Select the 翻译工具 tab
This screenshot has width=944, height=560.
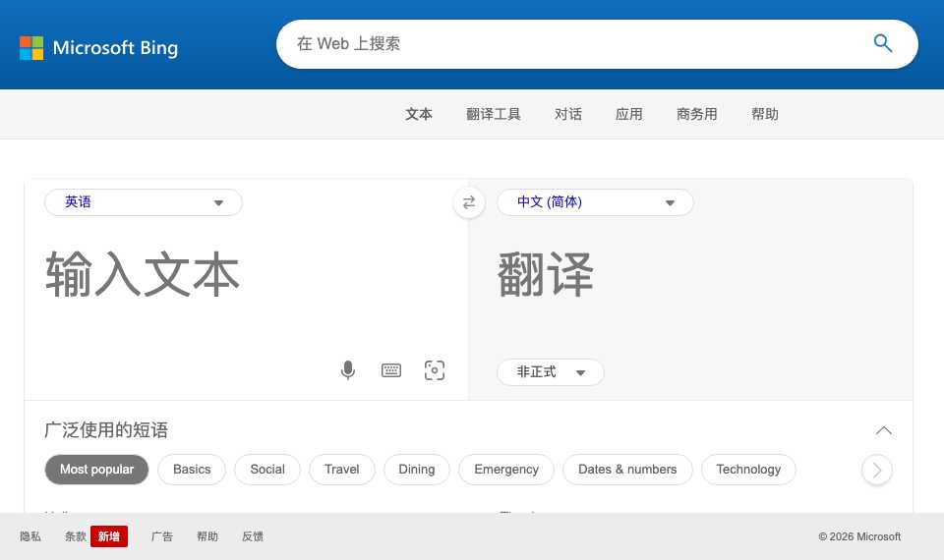494,114
